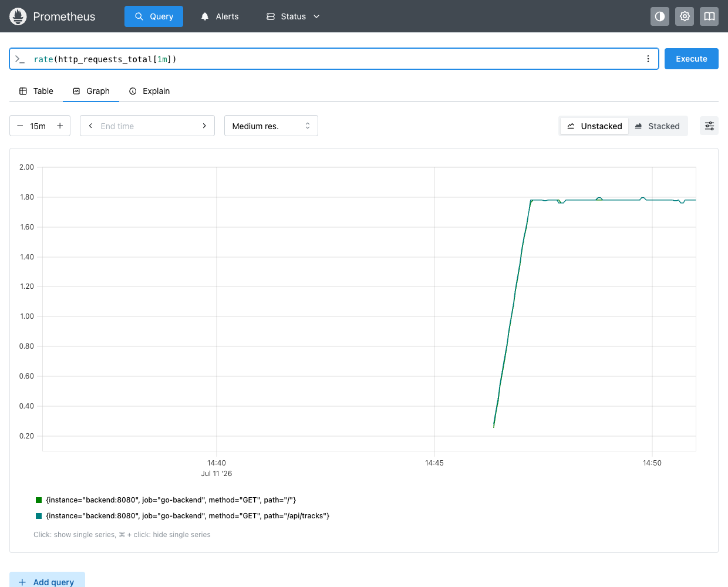Open the documentation book icon

click(709, 16)
